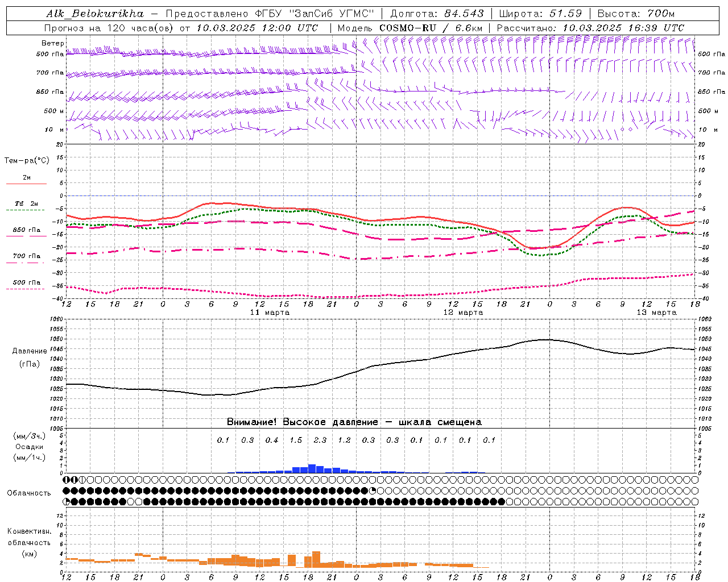Click the Осадки precipitation label
The height and width of the screenshot is (582, 728).
[x=30, y=447]
